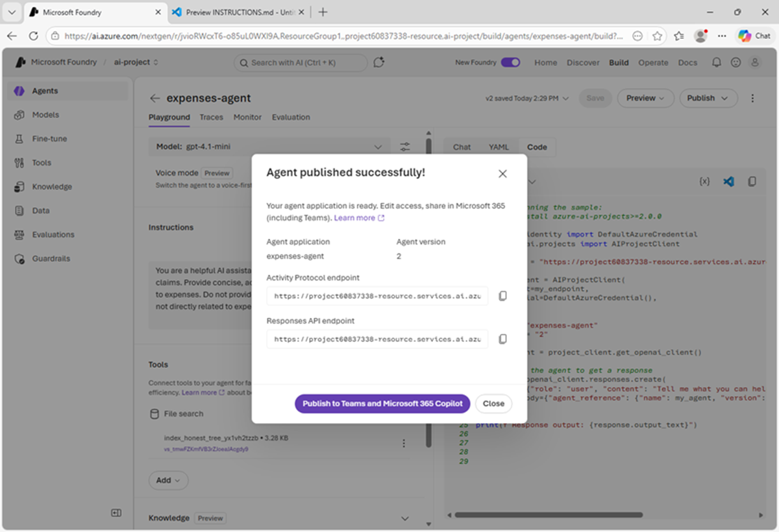
Task: Open the Learn more link in the dialog
Action: pos(355,218)
